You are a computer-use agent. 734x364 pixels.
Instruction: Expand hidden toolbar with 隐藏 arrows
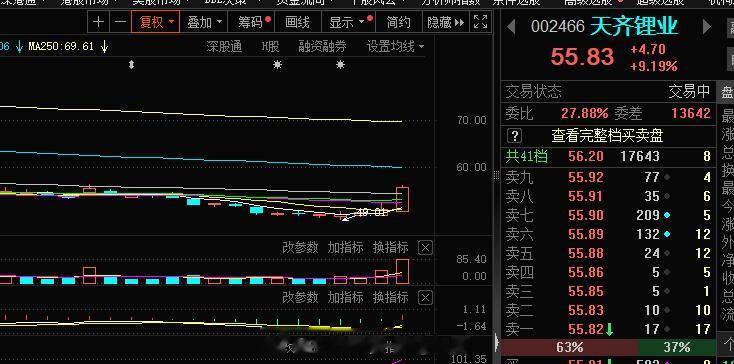coord(446,22)
